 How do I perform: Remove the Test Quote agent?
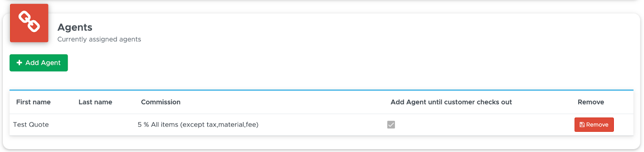594,125
